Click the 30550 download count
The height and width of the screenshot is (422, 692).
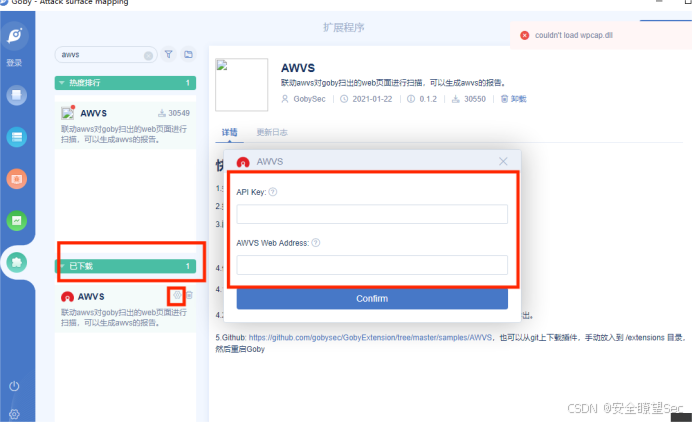475,99
